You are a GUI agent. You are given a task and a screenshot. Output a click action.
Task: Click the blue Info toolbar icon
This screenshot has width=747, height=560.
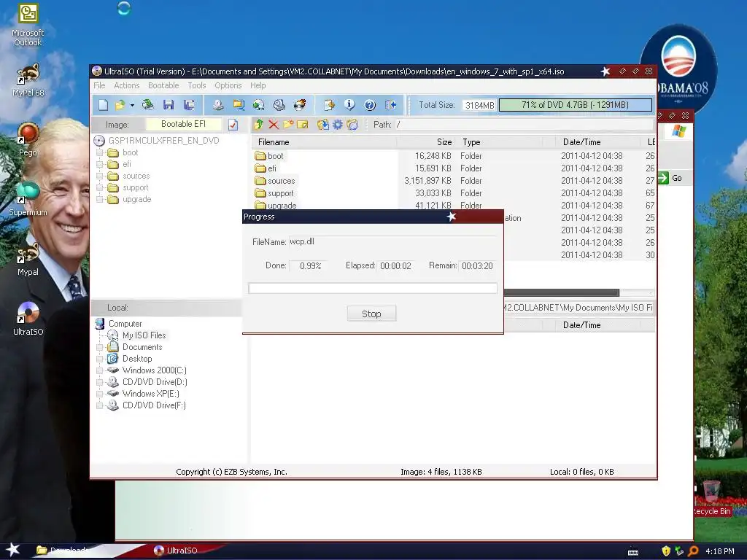tap(349, 105)
